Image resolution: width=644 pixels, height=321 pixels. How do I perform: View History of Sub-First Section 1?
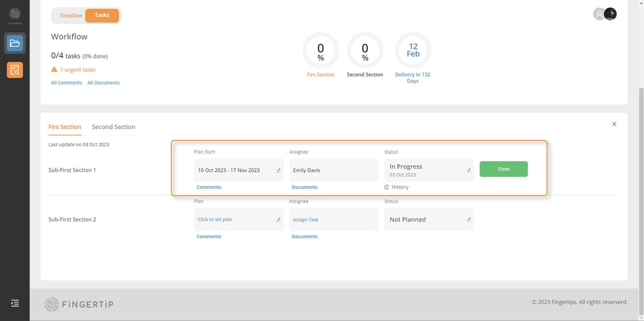click(x=396, y=187)
